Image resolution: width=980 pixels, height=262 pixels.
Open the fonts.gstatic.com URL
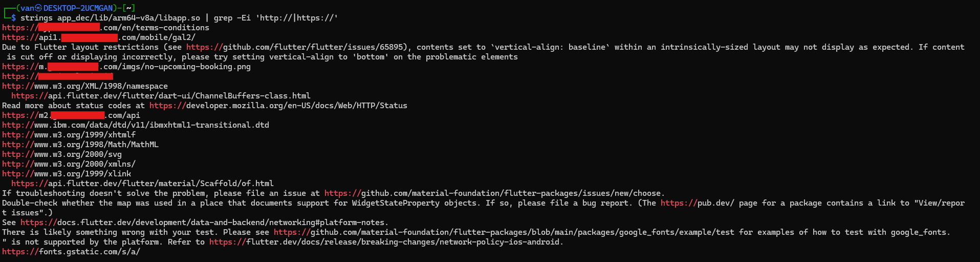tap(71, 252)
